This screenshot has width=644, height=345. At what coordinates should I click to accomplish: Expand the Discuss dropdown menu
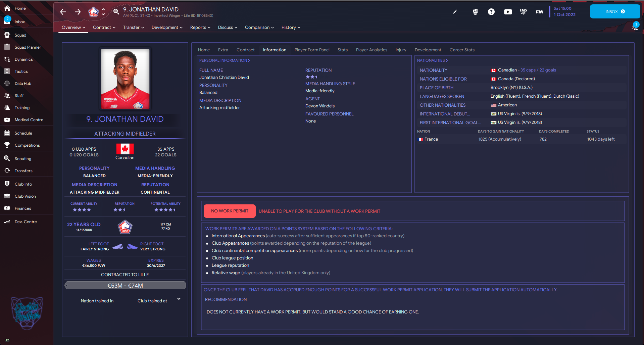pyautogui.click(x=228, y=28)
